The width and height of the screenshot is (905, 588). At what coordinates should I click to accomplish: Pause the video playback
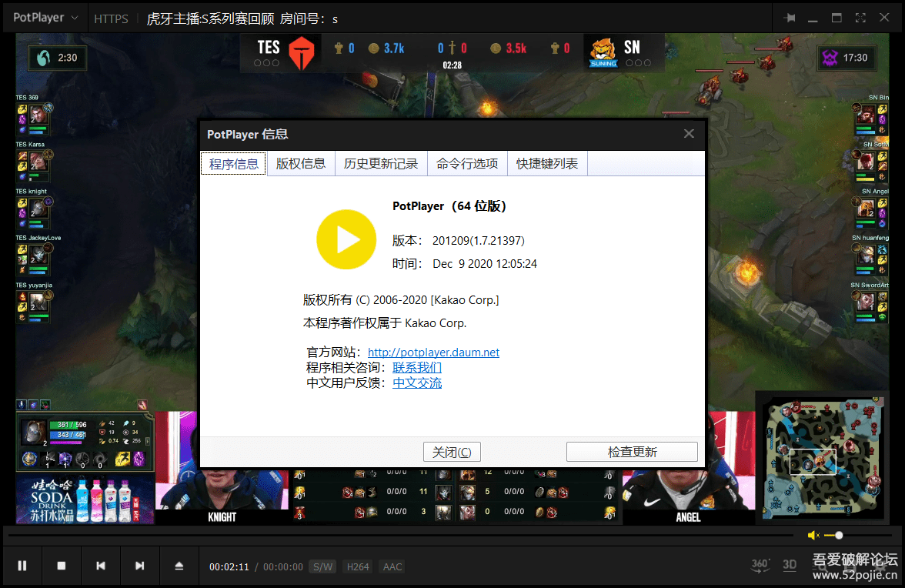[22, 566]
